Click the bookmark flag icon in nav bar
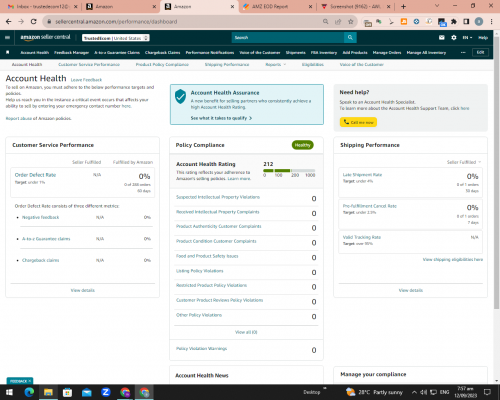The width and height of the screenshot is (500, 400). 8,52
